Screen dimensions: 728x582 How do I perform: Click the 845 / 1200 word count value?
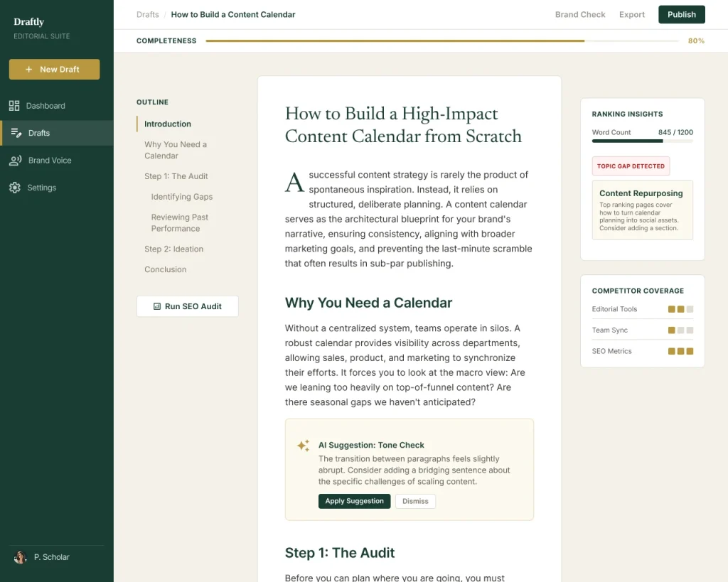[x=675, y=132]
